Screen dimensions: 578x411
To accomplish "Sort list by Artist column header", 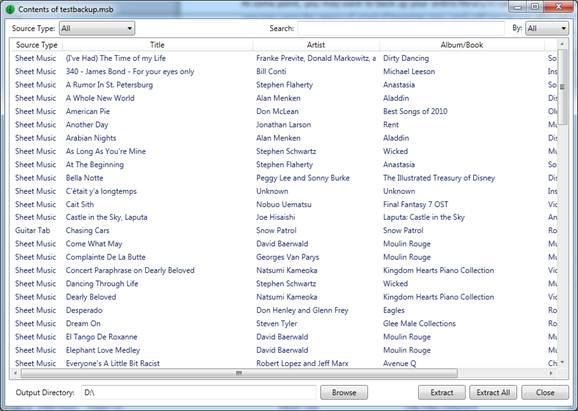I will (316, 45).
